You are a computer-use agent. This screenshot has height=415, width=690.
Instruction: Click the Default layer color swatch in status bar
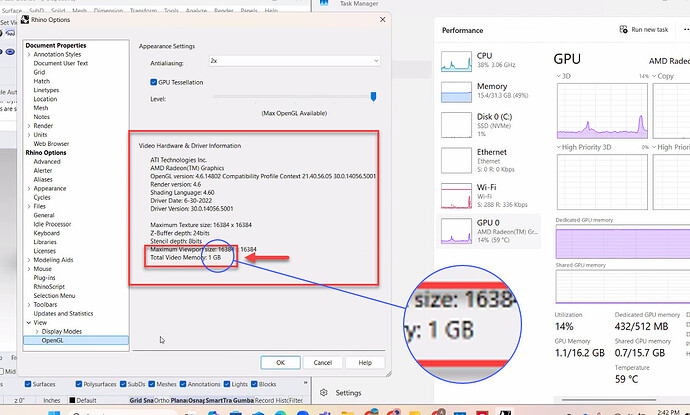(72, 400)
